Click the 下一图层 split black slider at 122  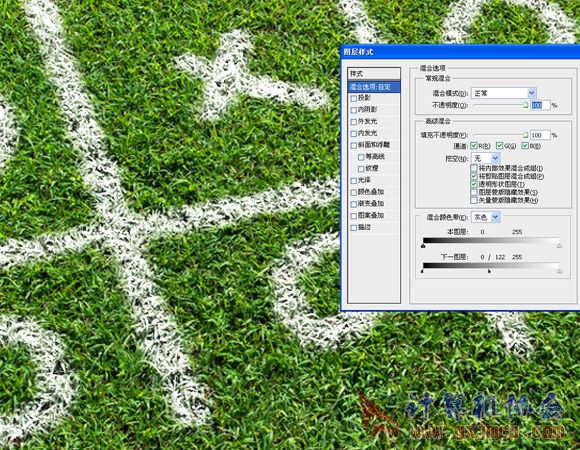click(489, 271)
